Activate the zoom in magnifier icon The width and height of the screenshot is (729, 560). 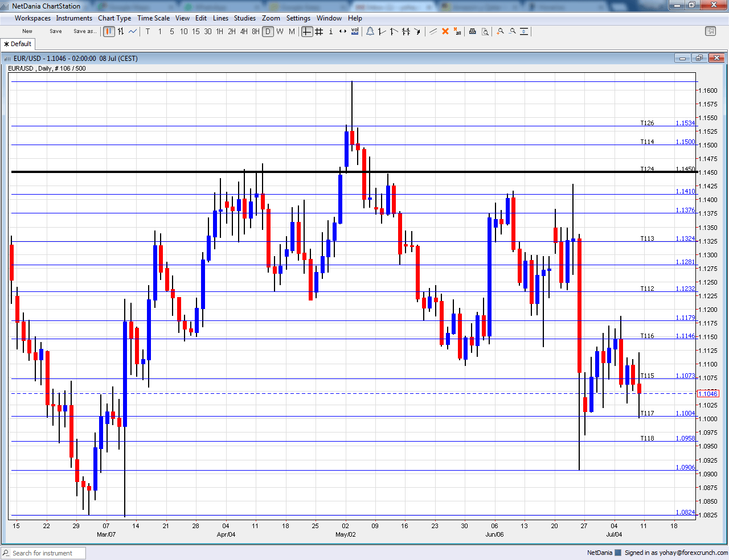(x=500, y=31)
